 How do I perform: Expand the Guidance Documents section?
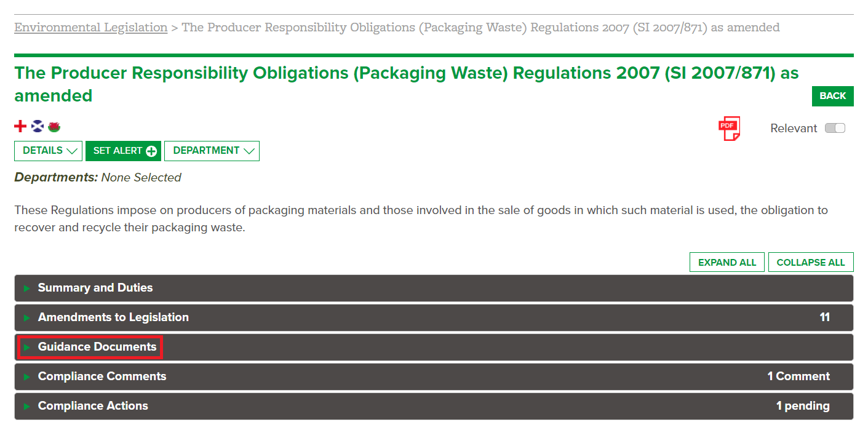[x=434, y=347]
